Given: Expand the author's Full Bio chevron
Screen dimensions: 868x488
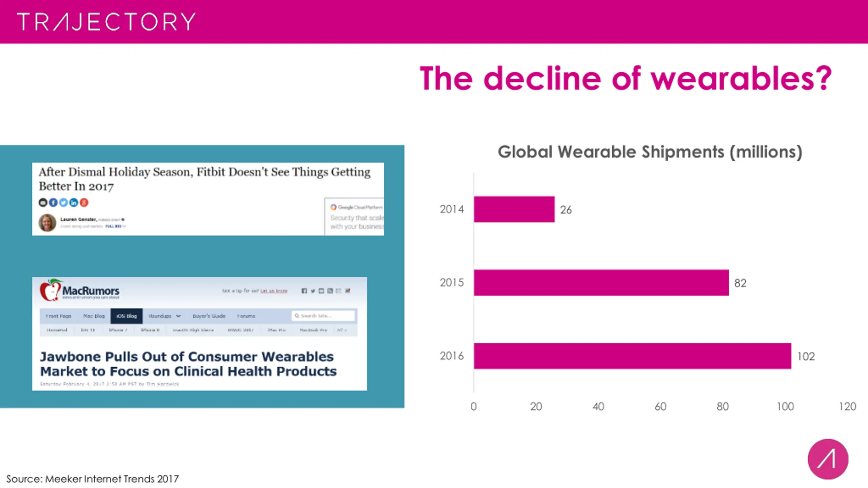Looking at the screenshot, I should (x=124, y=226).
